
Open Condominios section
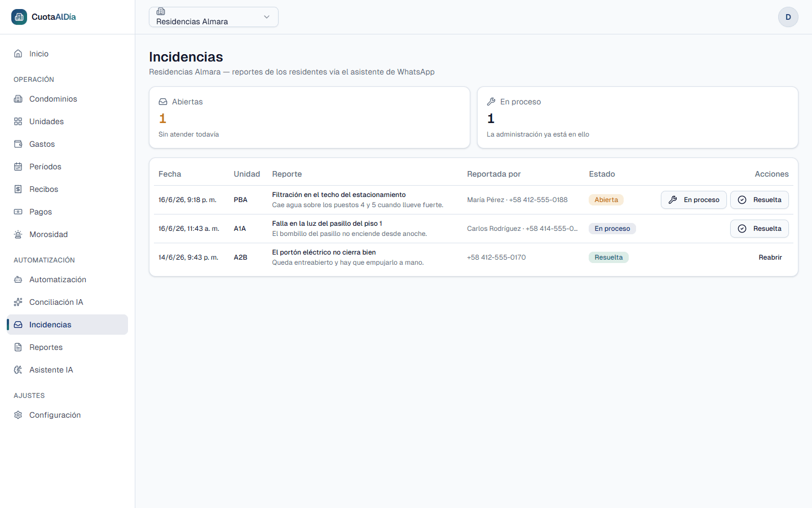coord(68,99)
